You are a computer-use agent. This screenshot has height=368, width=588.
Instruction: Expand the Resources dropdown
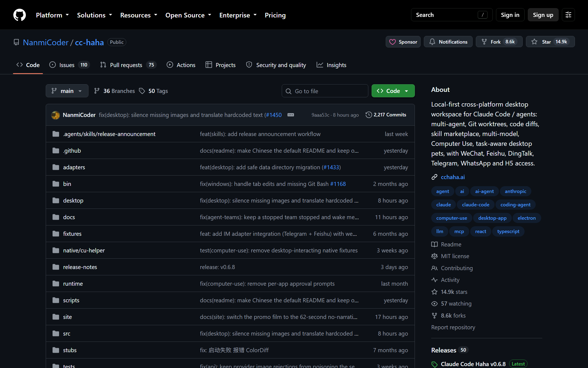(139, 15)
